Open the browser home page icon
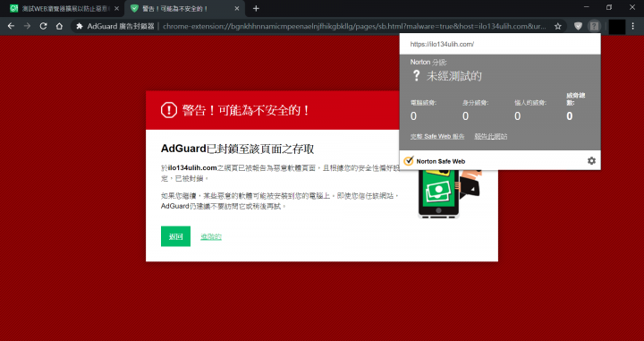 (x=59, y=26)
